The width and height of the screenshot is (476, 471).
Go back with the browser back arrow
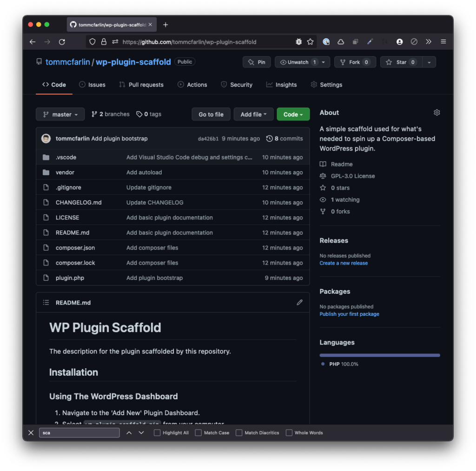pyautogui.click(x=33, y=42)
